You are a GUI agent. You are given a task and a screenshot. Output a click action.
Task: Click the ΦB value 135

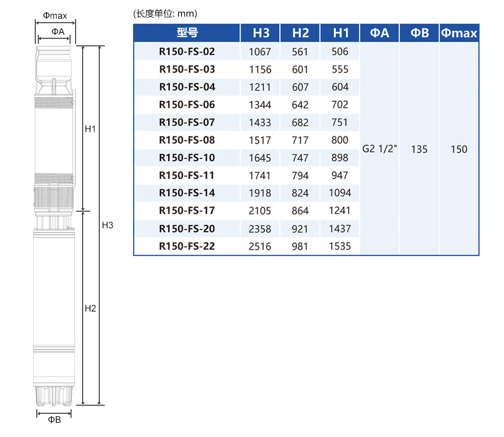(x=419, y=149)
